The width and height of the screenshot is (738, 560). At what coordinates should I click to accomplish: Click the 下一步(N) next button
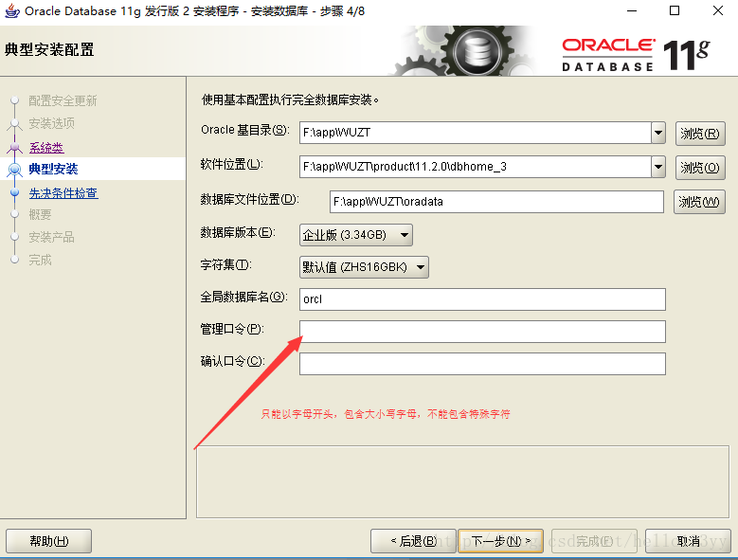501,541
